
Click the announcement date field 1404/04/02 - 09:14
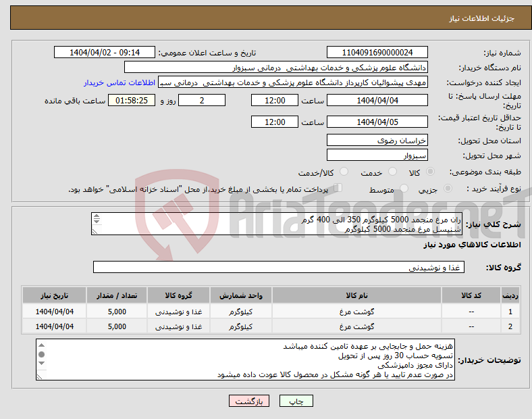click(105, 52)
